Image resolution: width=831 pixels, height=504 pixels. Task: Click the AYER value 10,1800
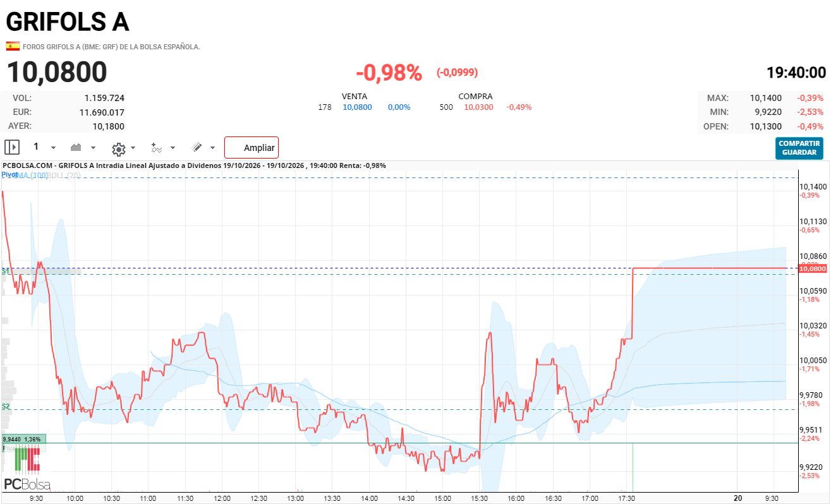(109, 126)
